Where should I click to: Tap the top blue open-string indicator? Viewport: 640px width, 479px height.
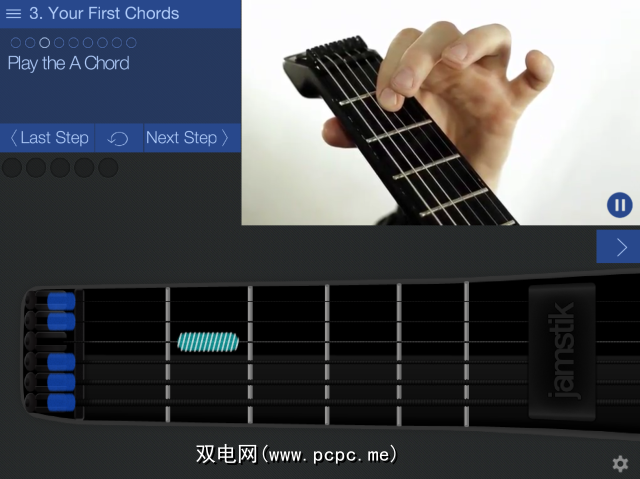click(61, 301)
